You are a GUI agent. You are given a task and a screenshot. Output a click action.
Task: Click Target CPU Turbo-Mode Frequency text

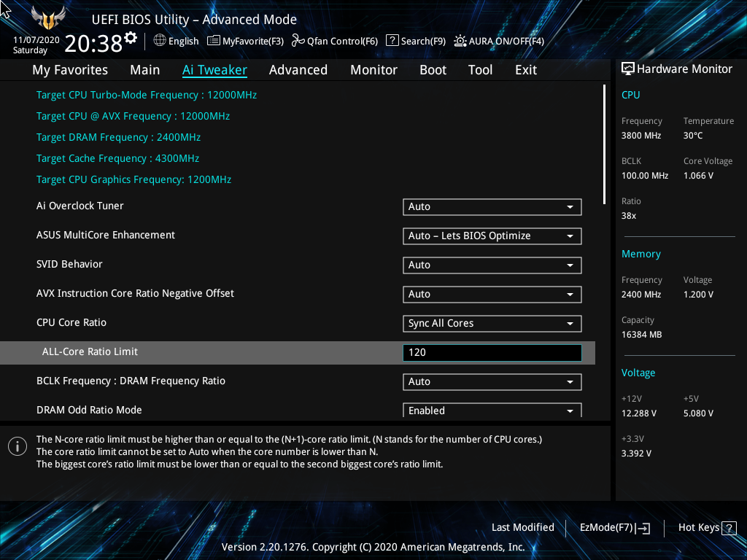147,95
